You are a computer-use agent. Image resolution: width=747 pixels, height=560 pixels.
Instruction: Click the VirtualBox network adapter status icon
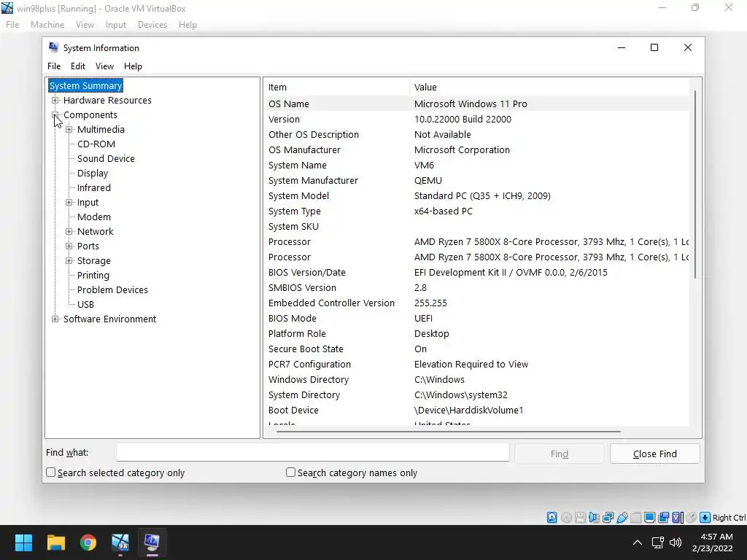[608, 517]
